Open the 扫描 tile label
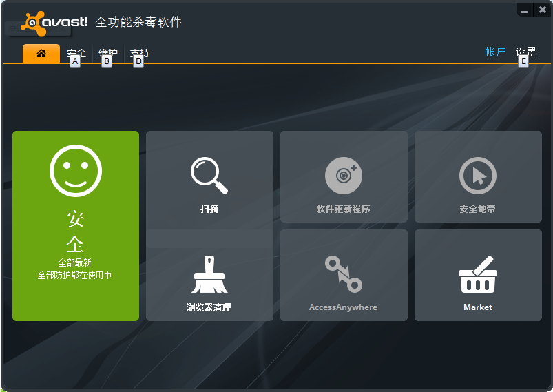The height and width of the screenshot is (392, 553). (209, 209)
